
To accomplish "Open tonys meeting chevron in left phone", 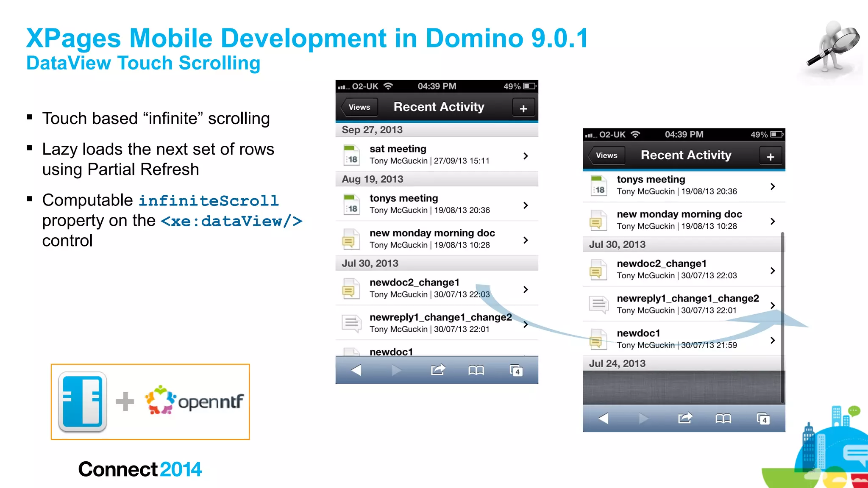I will [526, 205].
